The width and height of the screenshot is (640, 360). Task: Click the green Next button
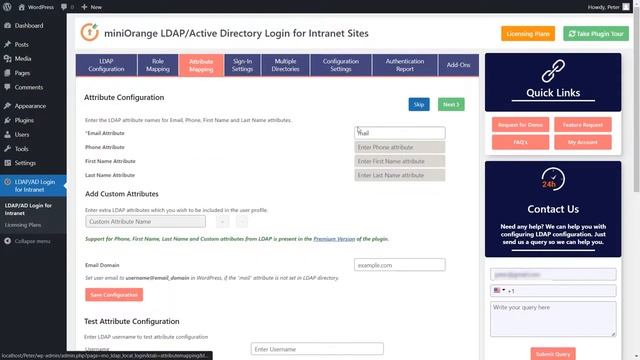451,104
